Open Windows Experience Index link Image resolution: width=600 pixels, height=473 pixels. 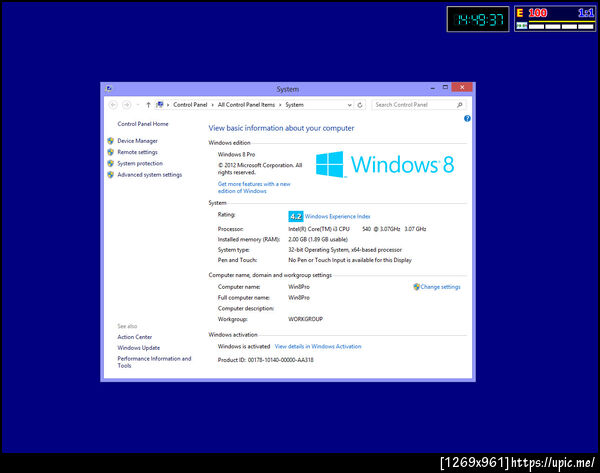point(338,216)
